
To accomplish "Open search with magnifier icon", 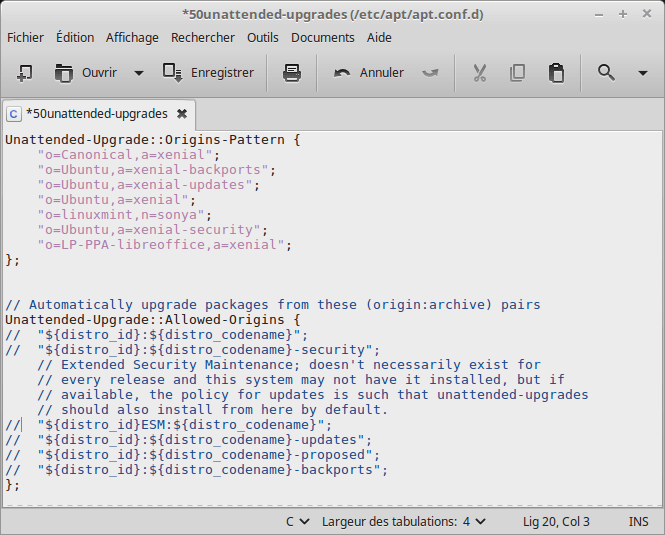I will (606, 73).
